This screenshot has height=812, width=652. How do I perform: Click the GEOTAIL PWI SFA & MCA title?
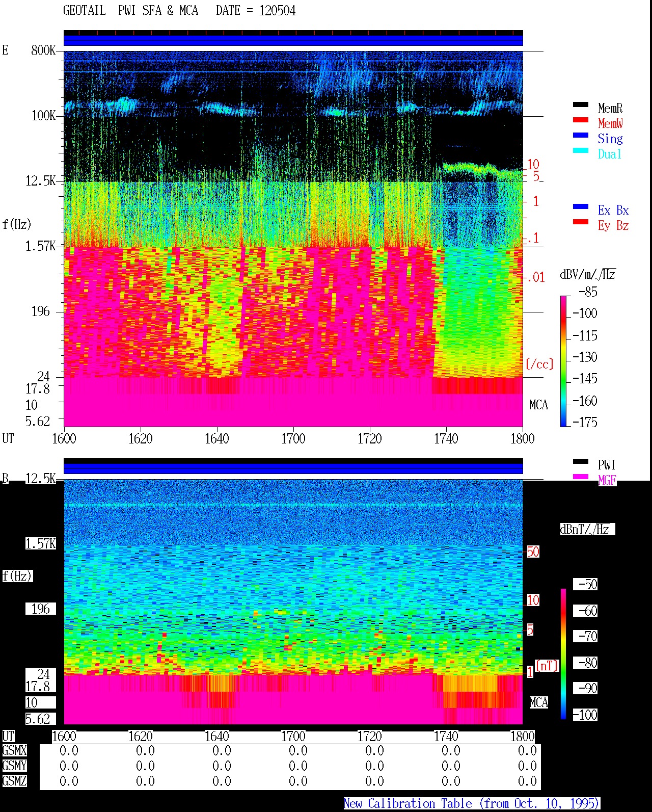point(130,11)
